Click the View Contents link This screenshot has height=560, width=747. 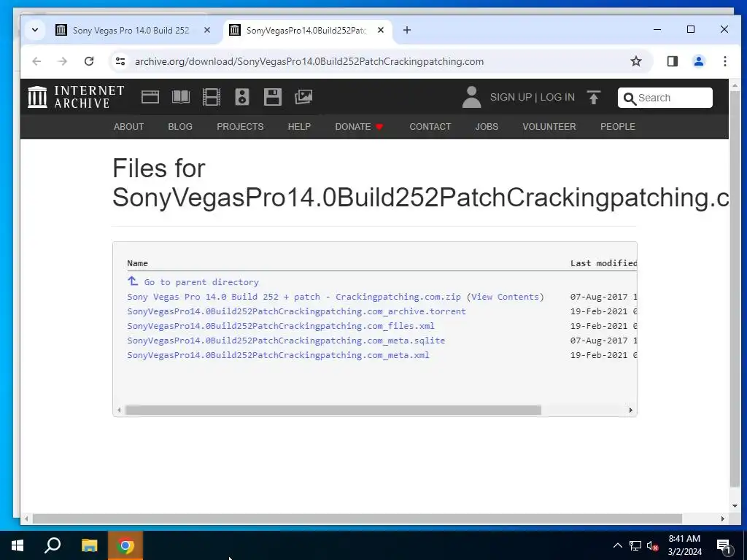(x=505, y=297)
